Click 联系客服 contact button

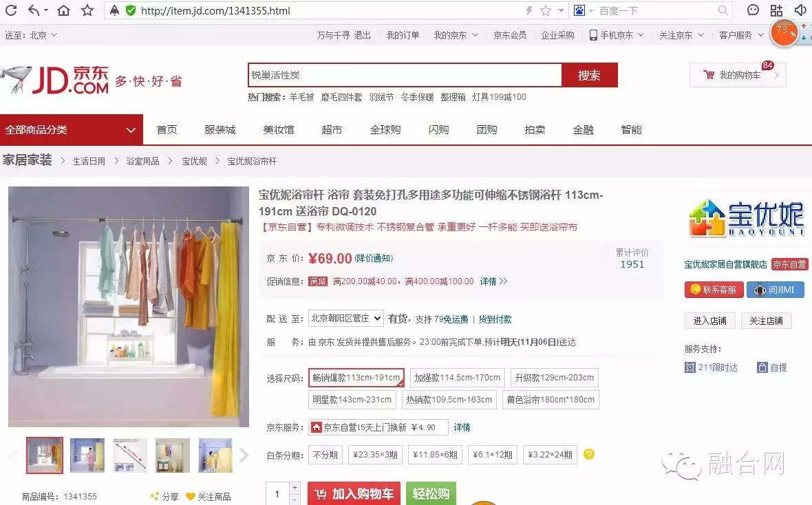click(x=714, y=290)
